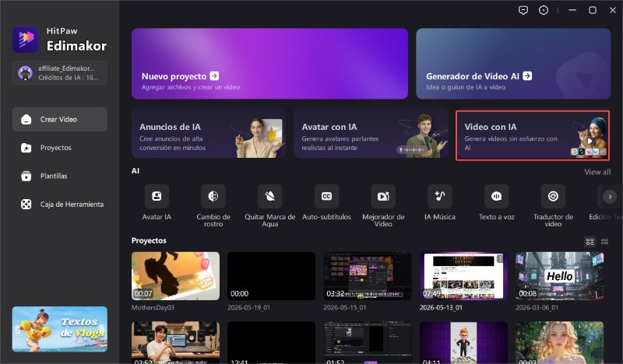Open the blonde woman portrait project thumbnail

(x=559, y=342)
